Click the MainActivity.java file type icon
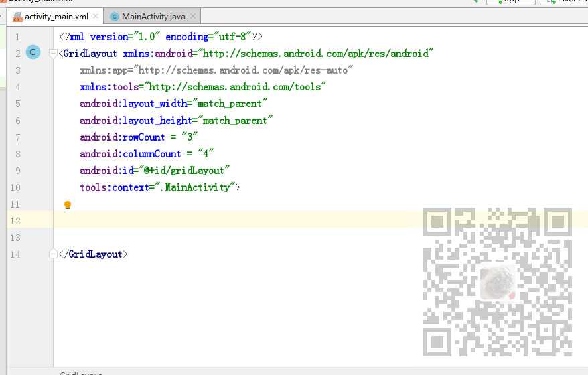 (115, 17)
